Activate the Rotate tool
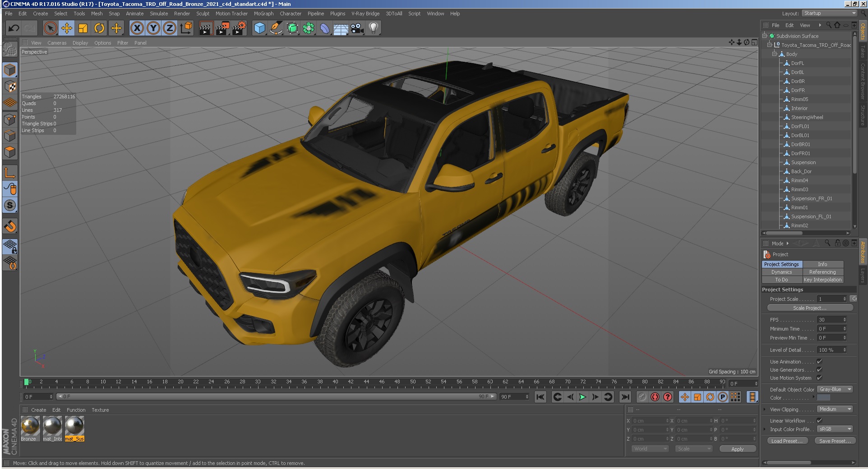 [x=99, y=28]
